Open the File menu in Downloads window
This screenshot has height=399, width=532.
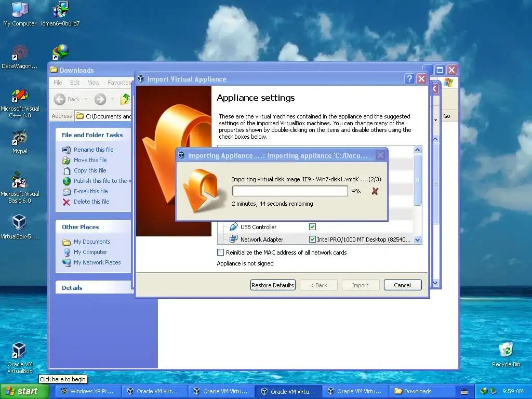click(58, 83)
